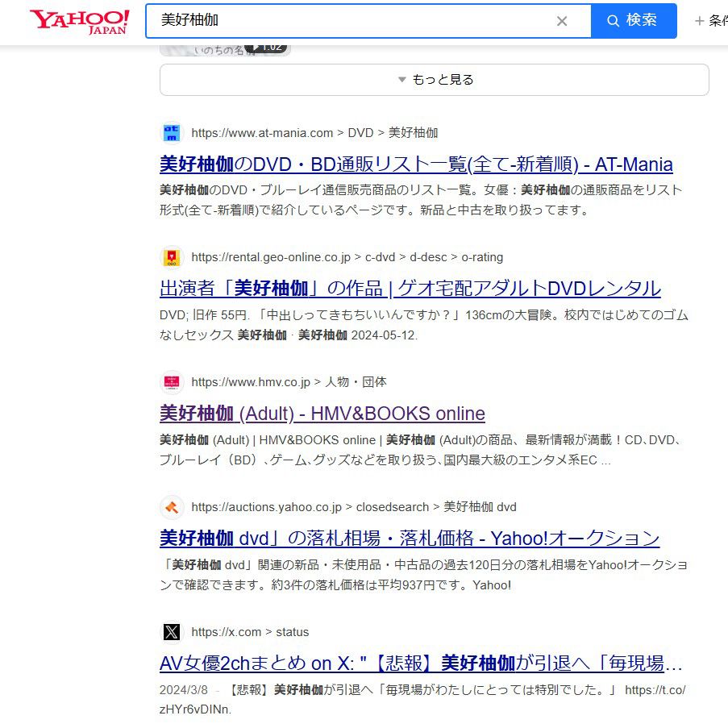Clear the search box with the X icon
The width and height of the screenshot is (728, 728).
point(562,22)
